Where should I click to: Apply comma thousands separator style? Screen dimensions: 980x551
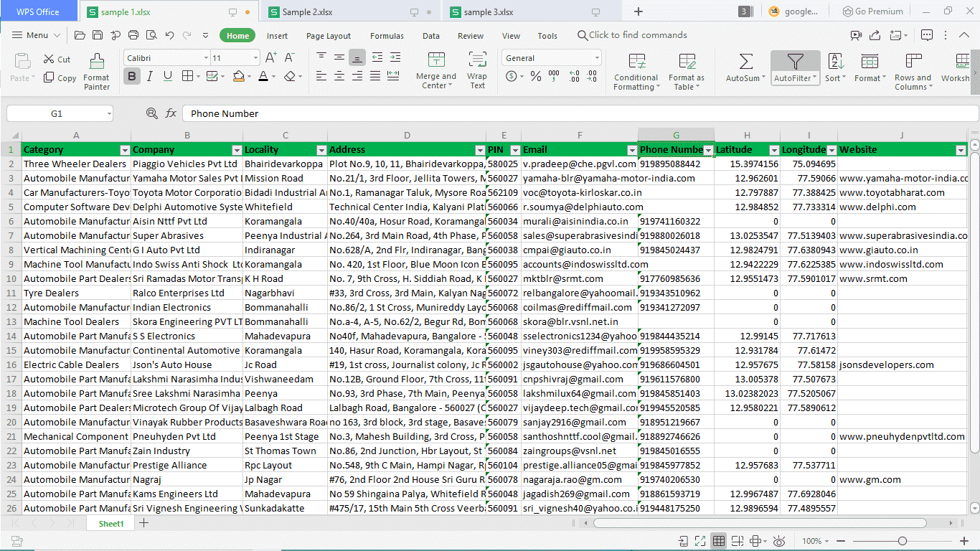coord(555,76)
